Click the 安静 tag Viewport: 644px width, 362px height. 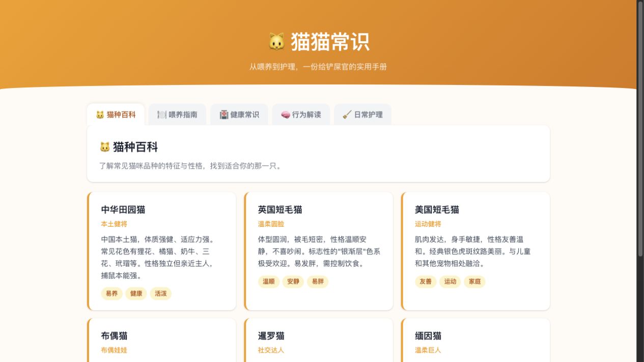[x=293, y=282]
